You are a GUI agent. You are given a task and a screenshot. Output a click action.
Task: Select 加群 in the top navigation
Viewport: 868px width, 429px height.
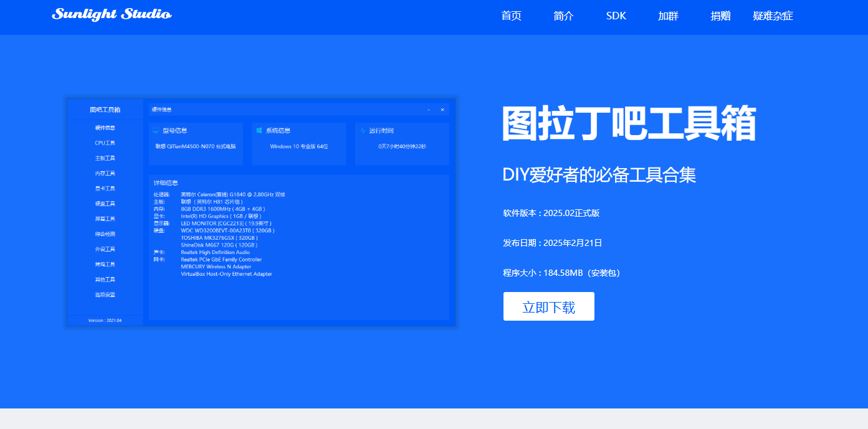click(x=668, y=16)
